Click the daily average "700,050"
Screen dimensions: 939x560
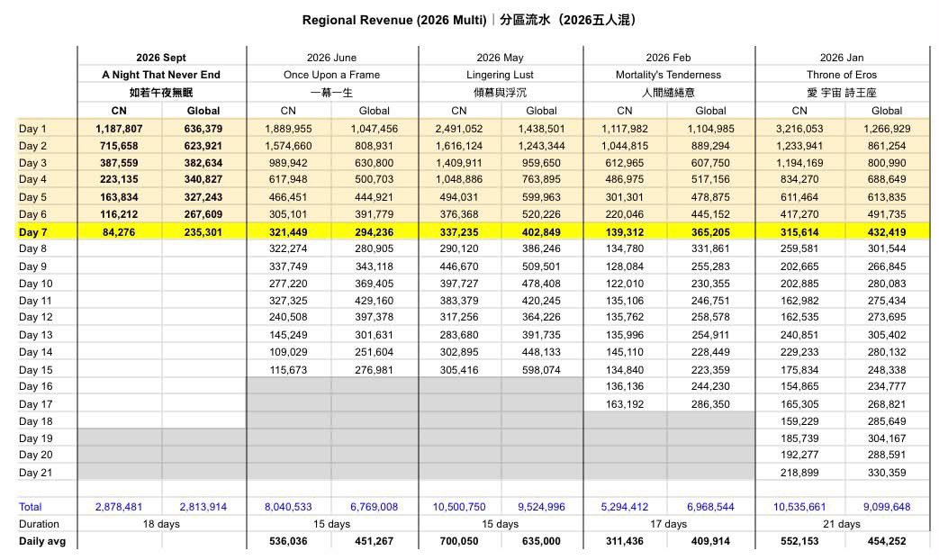point(459,541)
